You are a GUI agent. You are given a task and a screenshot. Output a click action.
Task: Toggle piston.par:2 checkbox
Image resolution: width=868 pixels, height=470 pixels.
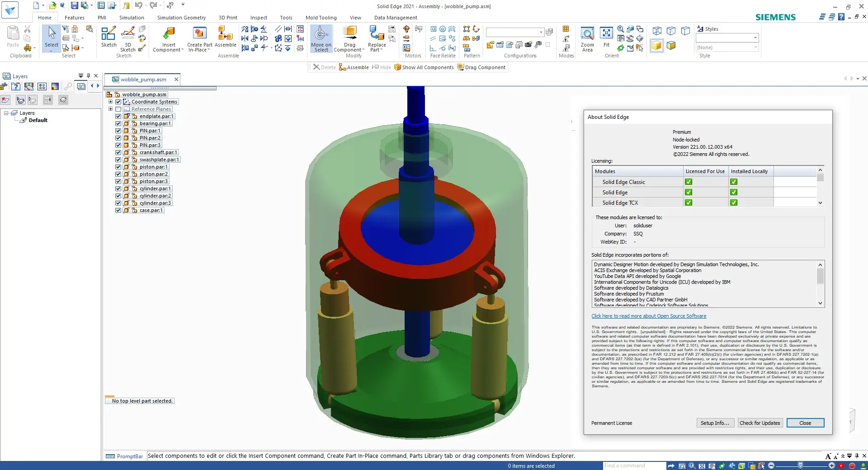click(x=118, y=174)
